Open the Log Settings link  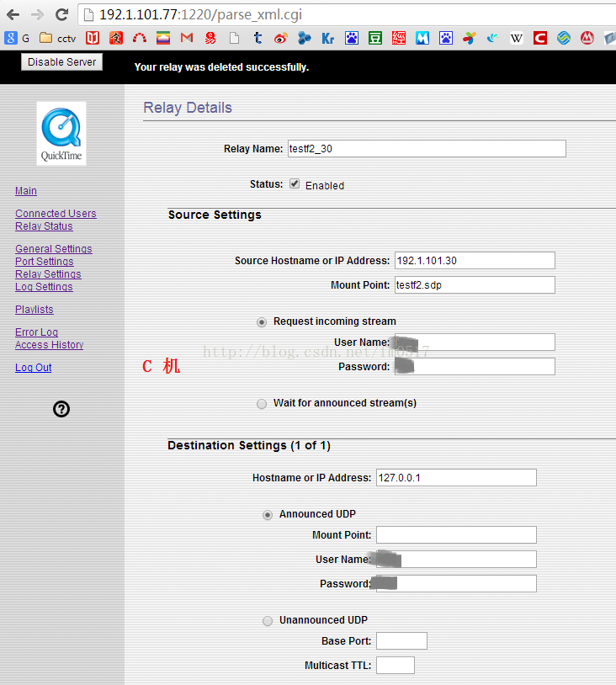point(44,287)
